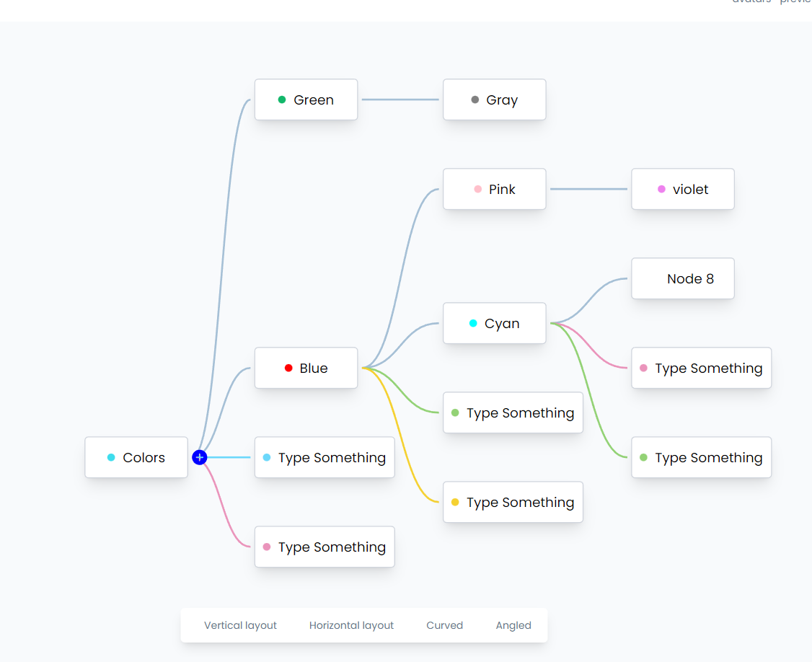Image resolution: width=812 pixels, height=662 pixels.
Task: Select the light-blue-dot Type Something node
Action: coord(325,457)
